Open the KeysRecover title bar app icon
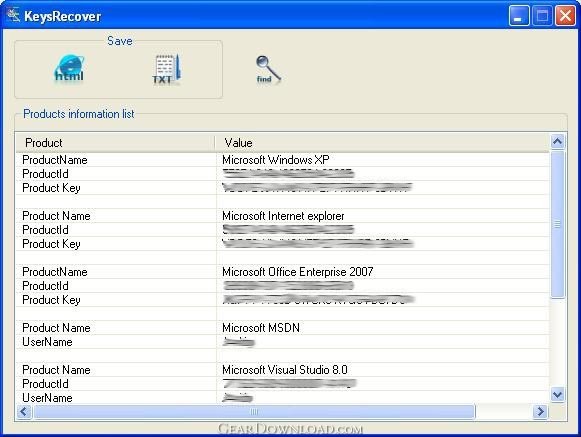The image size is (581, 437). click(13, 15)
